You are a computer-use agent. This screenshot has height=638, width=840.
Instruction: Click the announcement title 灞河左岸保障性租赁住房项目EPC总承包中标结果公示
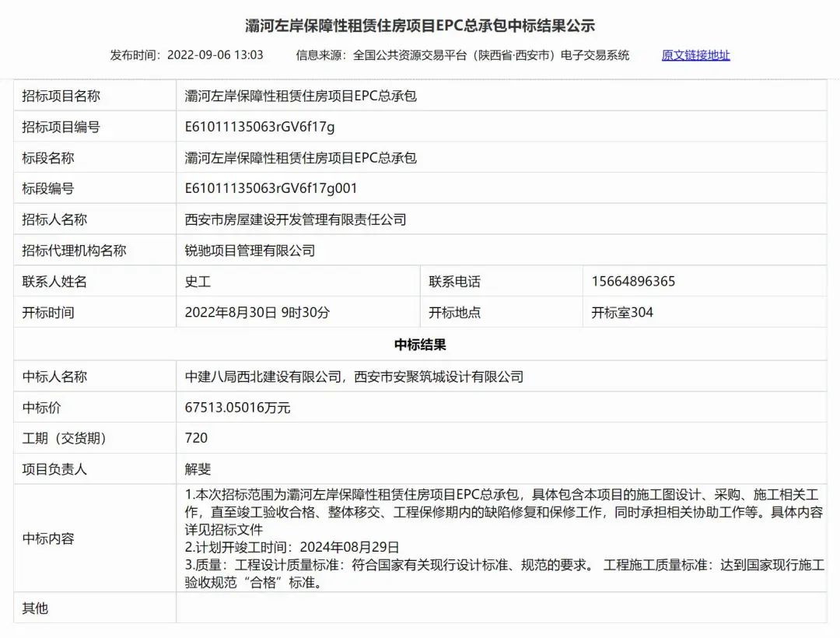point(420,23)
